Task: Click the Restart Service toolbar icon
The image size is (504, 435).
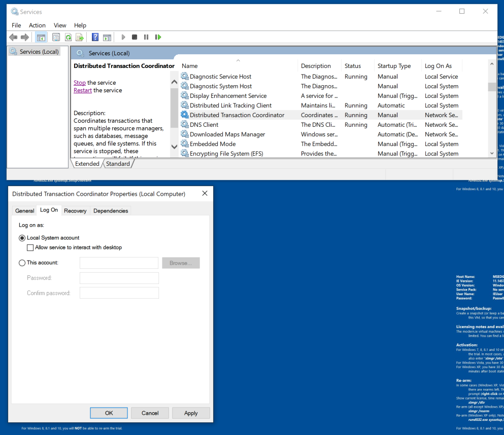Action: 158,37
